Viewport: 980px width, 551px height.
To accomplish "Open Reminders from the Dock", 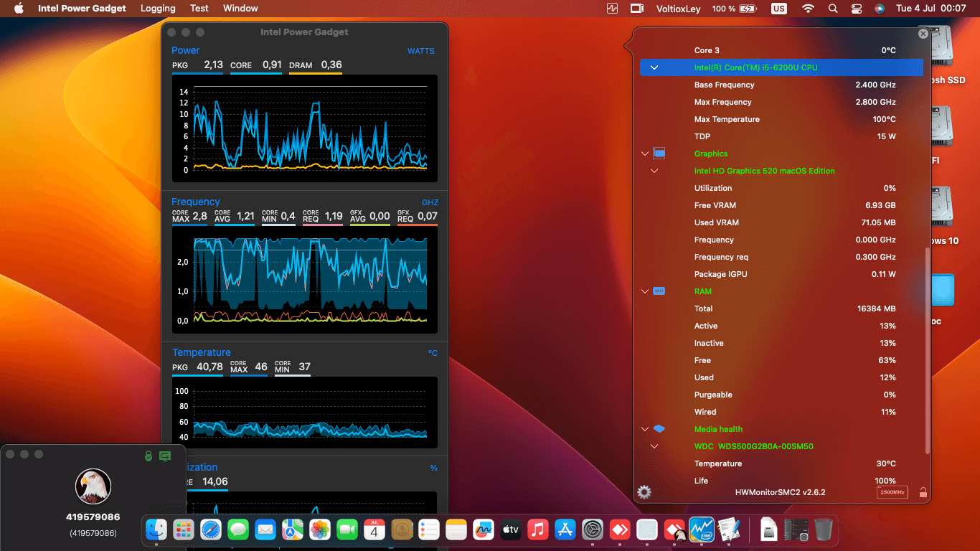I will pos(429,529).
